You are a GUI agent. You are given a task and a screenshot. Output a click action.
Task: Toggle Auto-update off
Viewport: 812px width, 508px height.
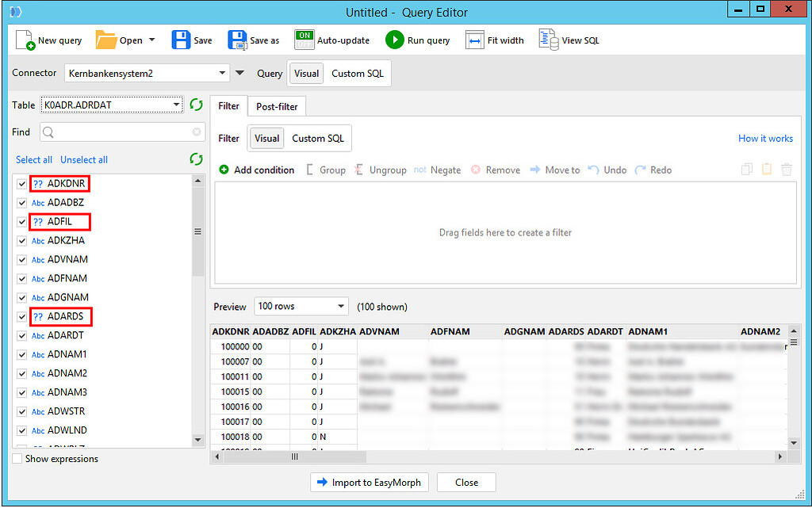pos(304,40)
